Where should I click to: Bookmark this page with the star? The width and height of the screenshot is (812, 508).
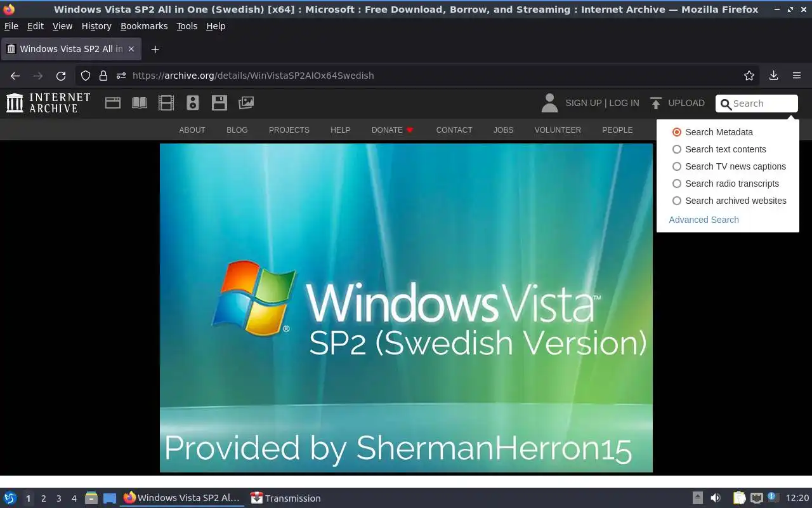(749, 76)
